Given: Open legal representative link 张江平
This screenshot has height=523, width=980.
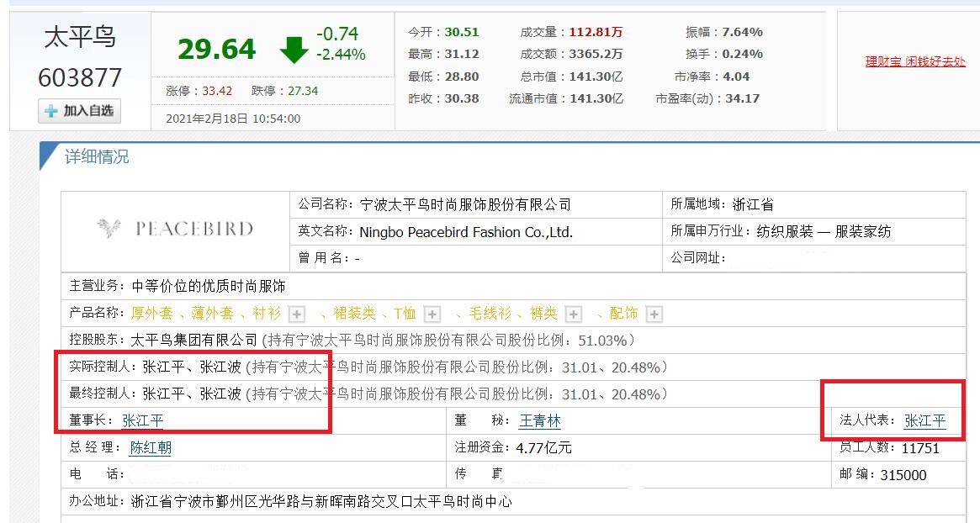Looking at the screenshot, I should click(x=925, y=420).
